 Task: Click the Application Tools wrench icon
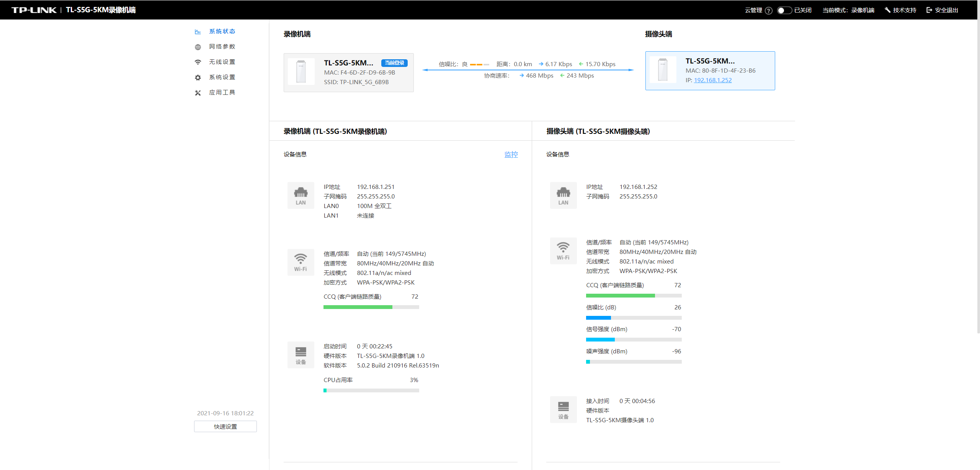click(x=198, y=93)
